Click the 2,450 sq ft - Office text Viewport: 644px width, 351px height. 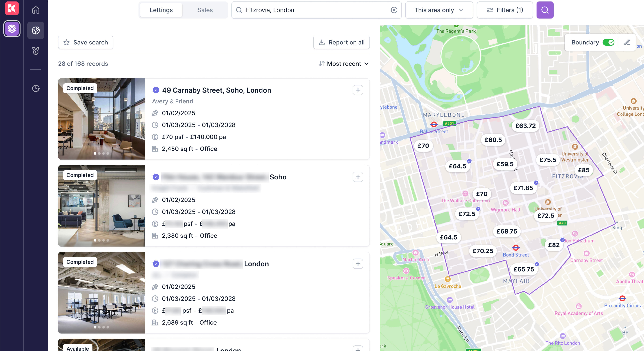coord(189,149)
